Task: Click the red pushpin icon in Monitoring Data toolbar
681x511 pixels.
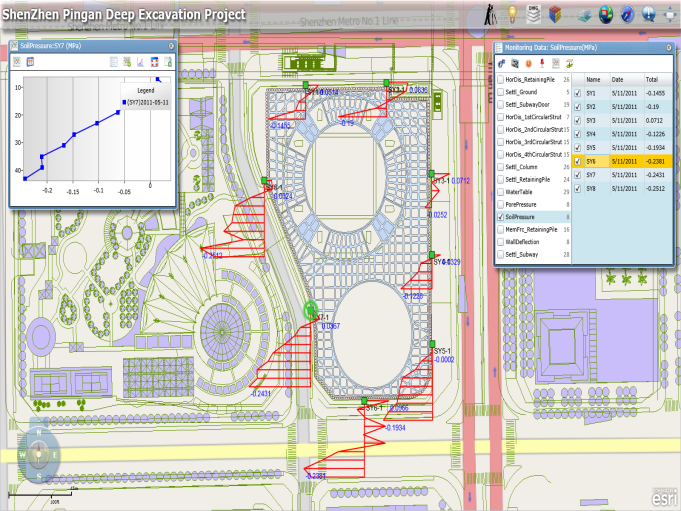Action: [542, 64]
